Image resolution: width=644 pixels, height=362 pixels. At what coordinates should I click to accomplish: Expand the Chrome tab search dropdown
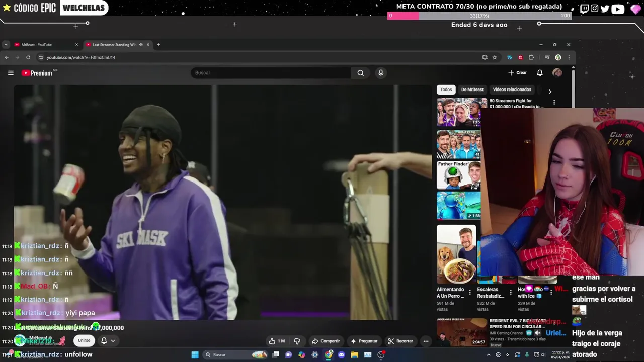point(6,45)
